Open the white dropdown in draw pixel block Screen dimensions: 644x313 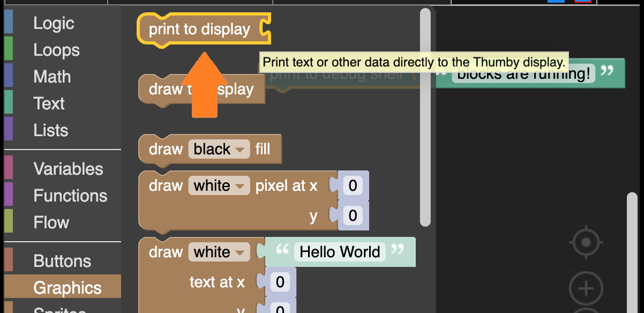(x=219, y=185)
